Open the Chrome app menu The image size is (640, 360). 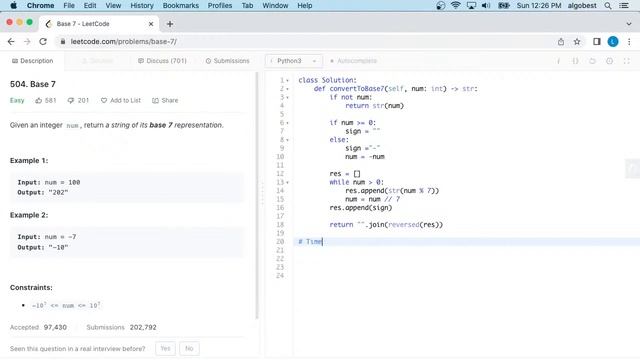40,6
